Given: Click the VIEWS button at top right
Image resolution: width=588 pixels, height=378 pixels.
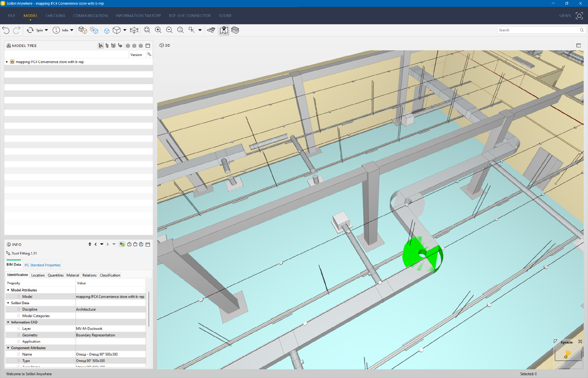Looking at the screenshot, I should tap(564, 16).
